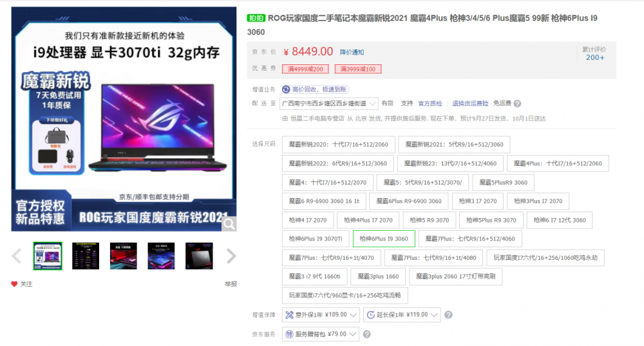Click price text ¥8449.00
Screen dimensions: 644x346
308,51
